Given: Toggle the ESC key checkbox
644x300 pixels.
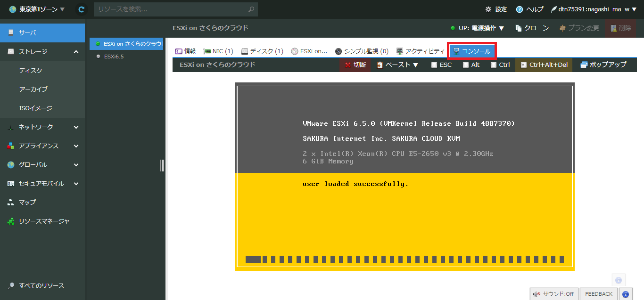Looking at the screenshot, I should [x=434, y=65].
